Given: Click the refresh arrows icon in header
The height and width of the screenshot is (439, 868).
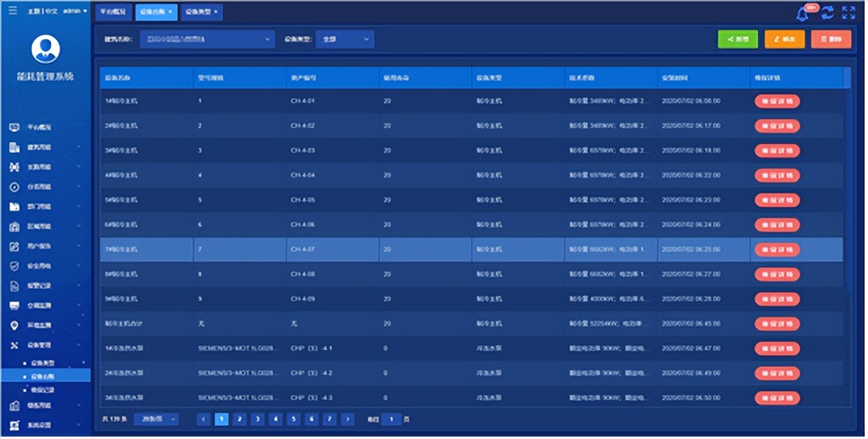Looking at the screenshot, I should pos(827,13).
